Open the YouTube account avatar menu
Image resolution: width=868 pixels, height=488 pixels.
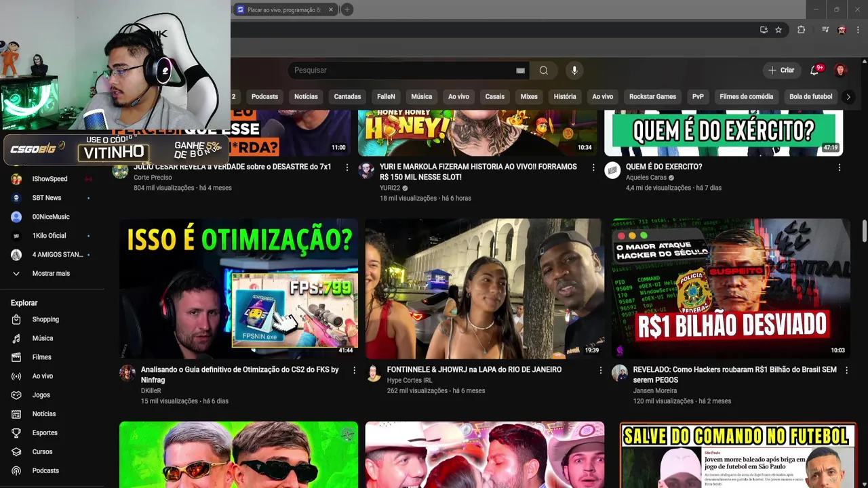click(x=840, y=70)
